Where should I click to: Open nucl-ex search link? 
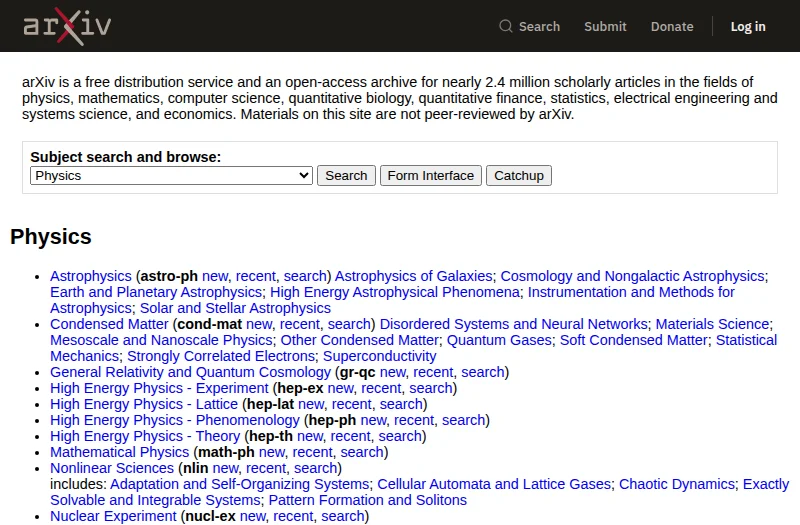coord(343,516)
